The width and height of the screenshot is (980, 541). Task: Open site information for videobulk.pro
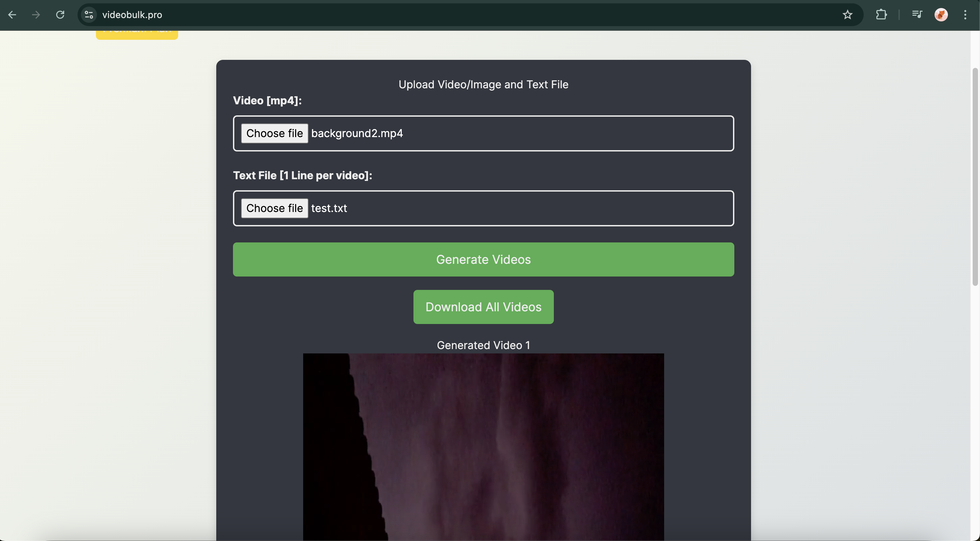89,15
